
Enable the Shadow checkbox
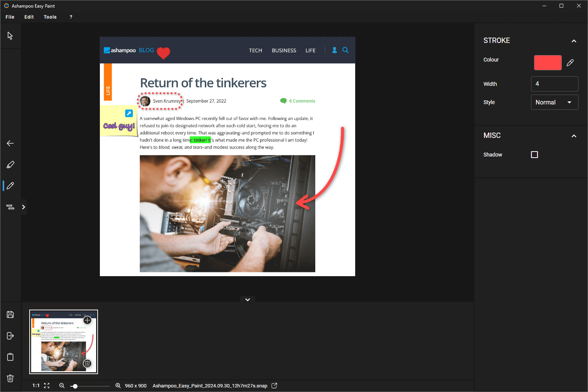(534, 155)
